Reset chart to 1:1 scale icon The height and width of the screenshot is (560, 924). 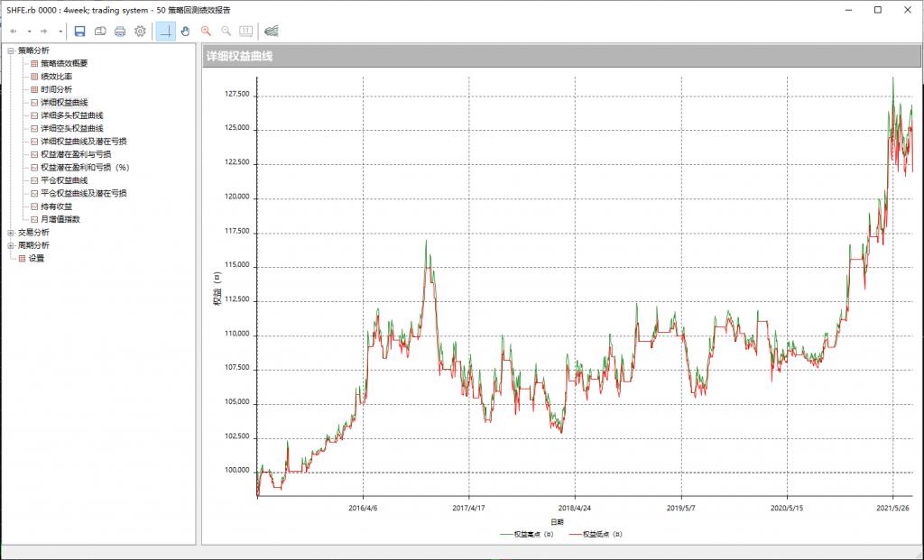pyautogui.click(x=245, y=32)
